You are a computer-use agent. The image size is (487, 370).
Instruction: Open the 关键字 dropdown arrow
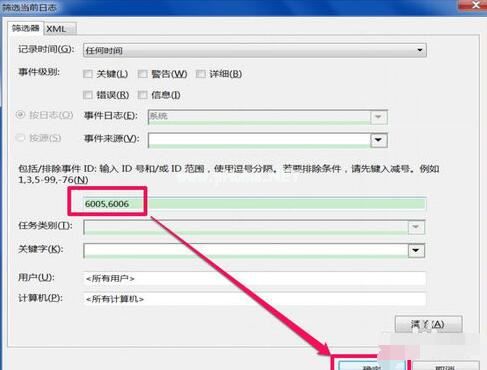(x=416, y=250)
